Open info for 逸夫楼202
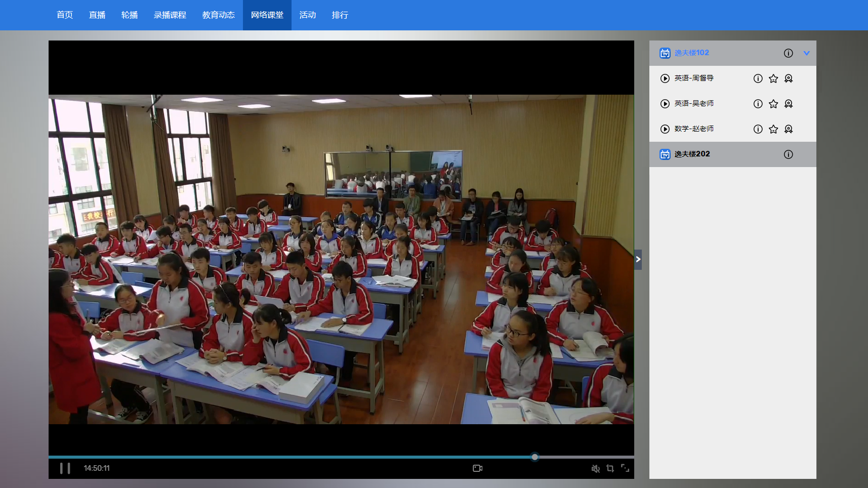 [x=789, y=154]
